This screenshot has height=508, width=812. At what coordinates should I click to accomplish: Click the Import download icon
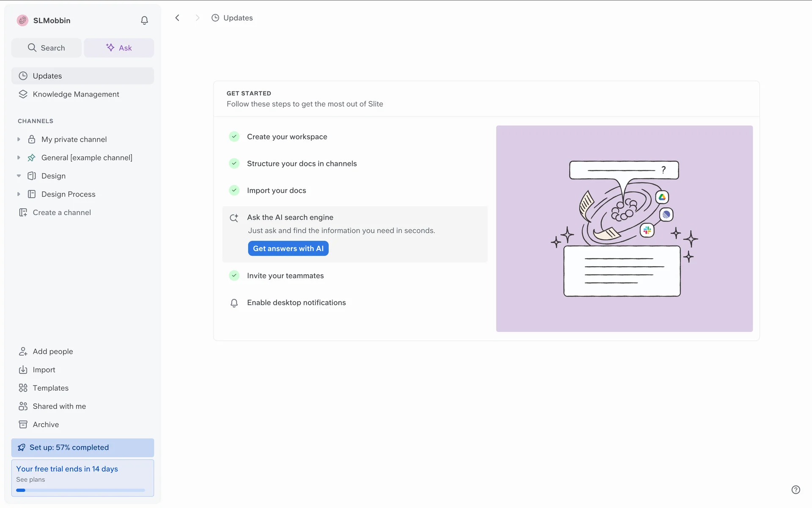23,370
